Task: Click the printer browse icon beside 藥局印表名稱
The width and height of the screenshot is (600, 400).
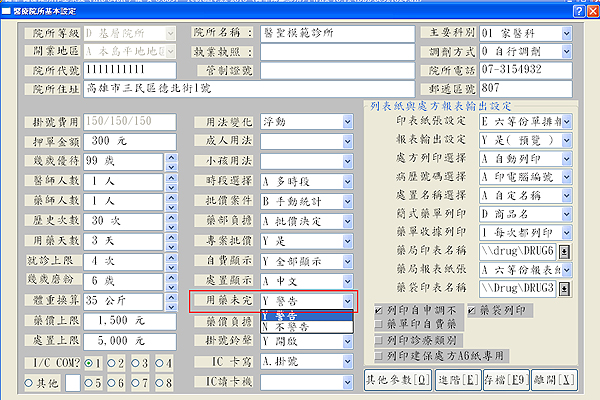Action: click(x=565, y=249)
